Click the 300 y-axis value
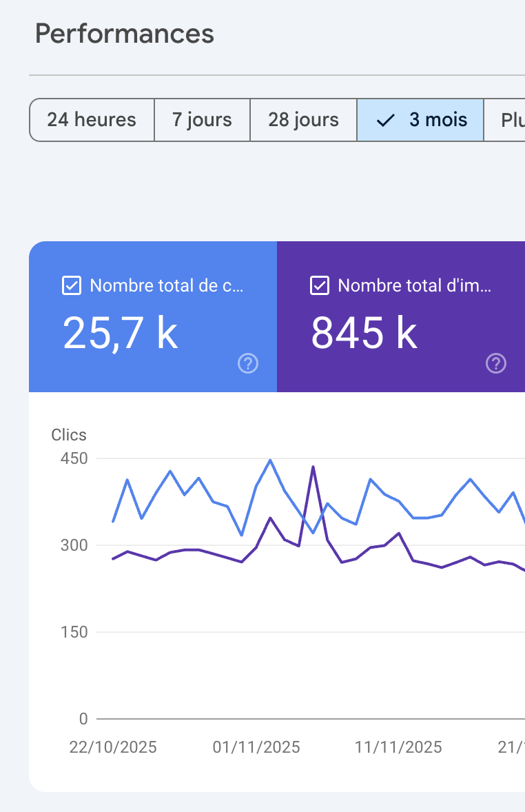The image size is (525, 812). pos(74,545)
